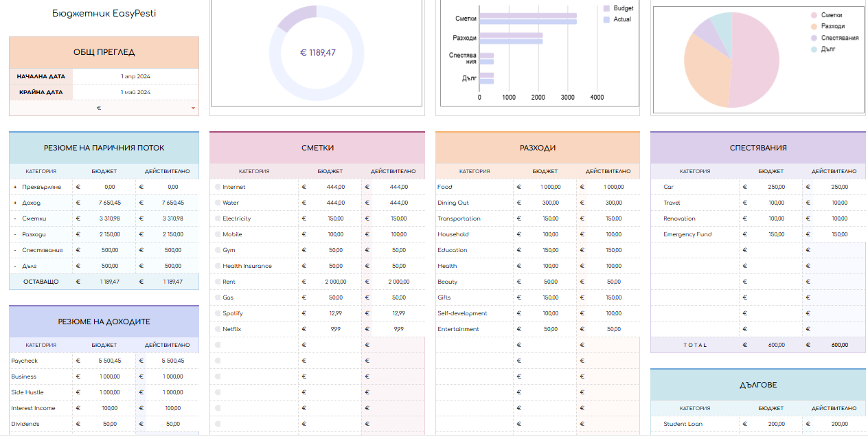
Task: Click the Сметки legend dot in pie chart
Action: (x=814, y=15)
